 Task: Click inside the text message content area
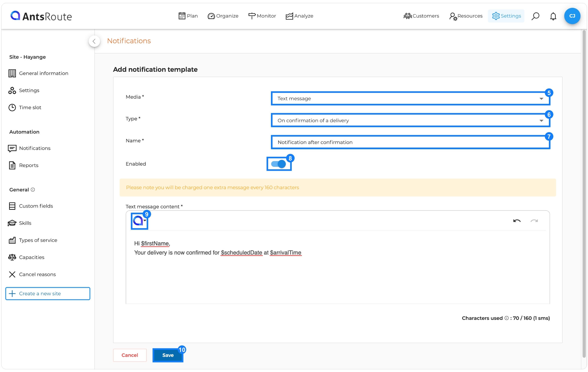(338, 267)
